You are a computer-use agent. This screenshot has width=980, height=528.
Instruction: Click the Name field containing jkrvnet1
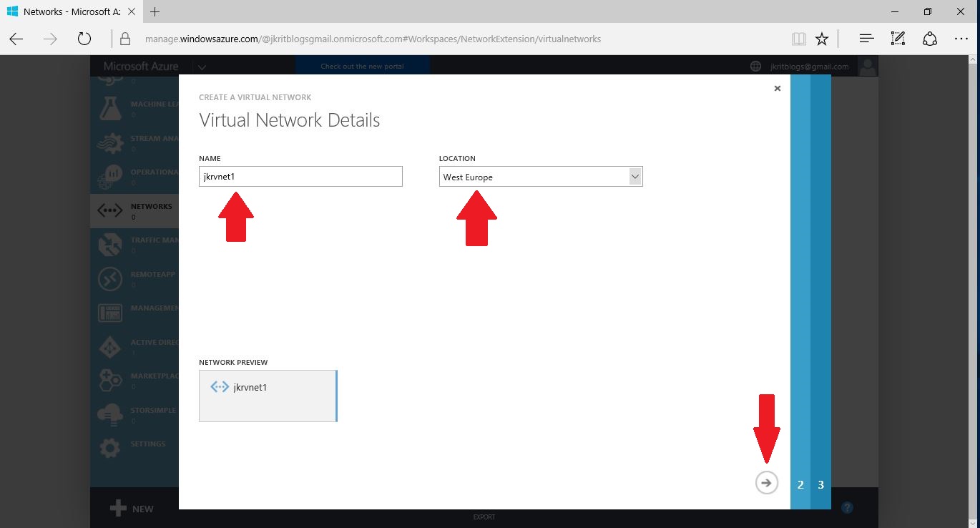click(300, 177)
